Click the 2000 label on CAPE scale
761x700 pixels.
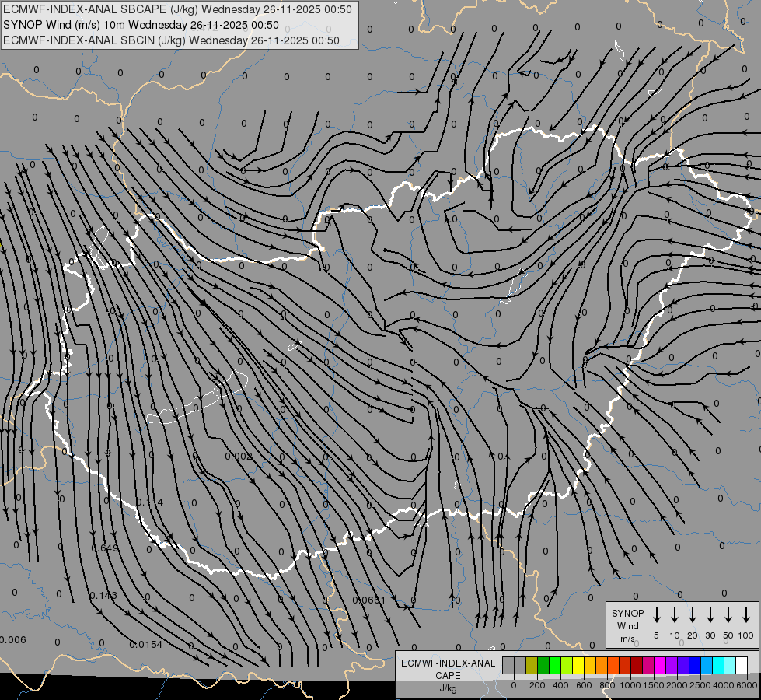(x=677, y=685)
